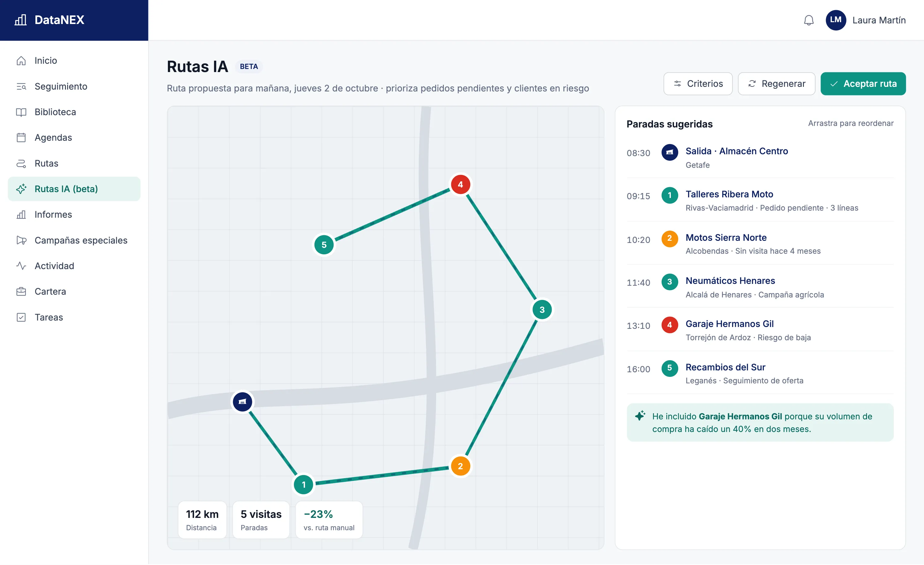Open Agendas in the sidebar

pos(74,138)
